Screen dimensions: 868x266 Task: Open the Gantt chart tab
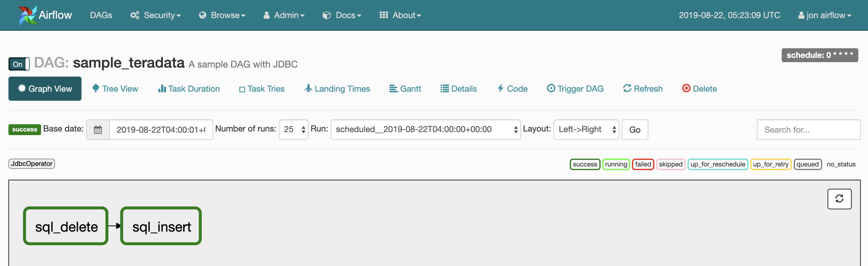405,89
